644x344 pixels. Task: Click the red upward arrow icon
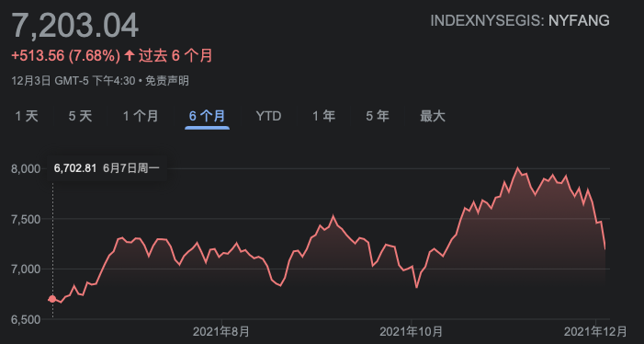point(130,56)
